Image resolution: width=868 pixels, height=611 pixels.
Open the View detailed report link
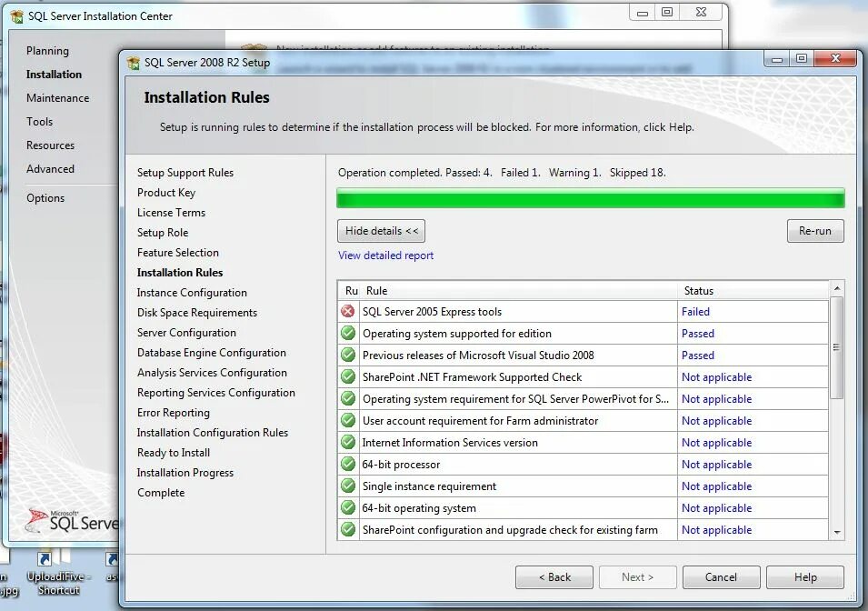pyautogui.click(x=386, y=255)
